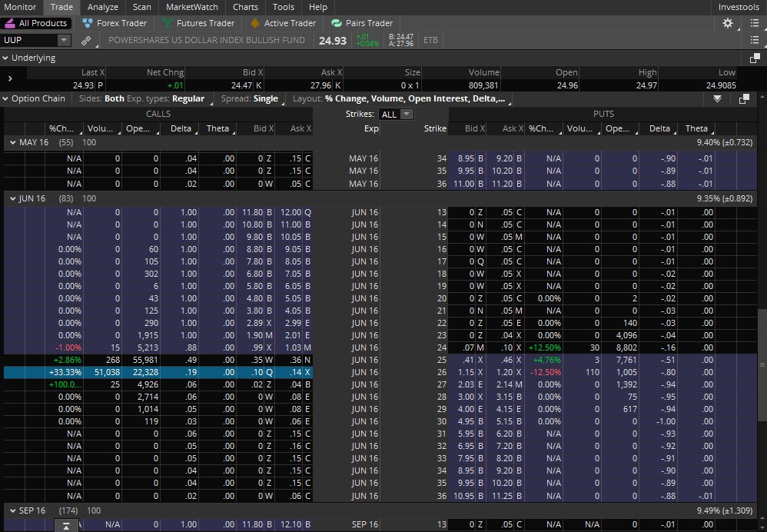
Task: Pop out the Underlying section window icon
Action: 755,58
